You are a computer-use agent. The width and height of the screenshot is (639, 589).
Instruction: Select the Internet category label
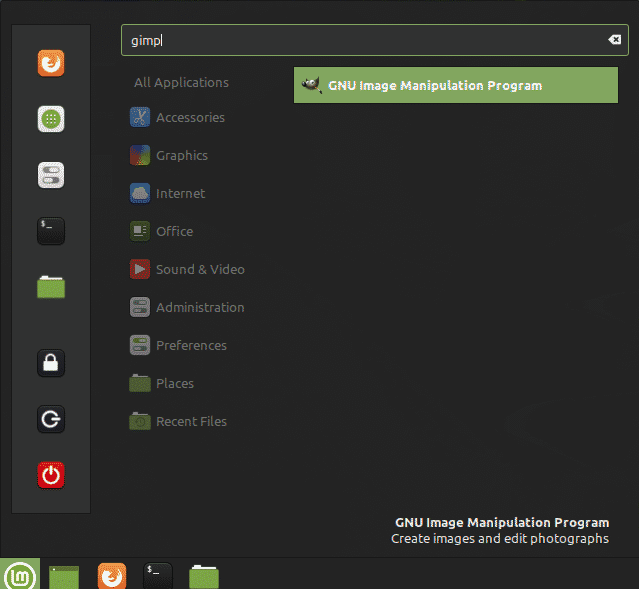(181, 193)
